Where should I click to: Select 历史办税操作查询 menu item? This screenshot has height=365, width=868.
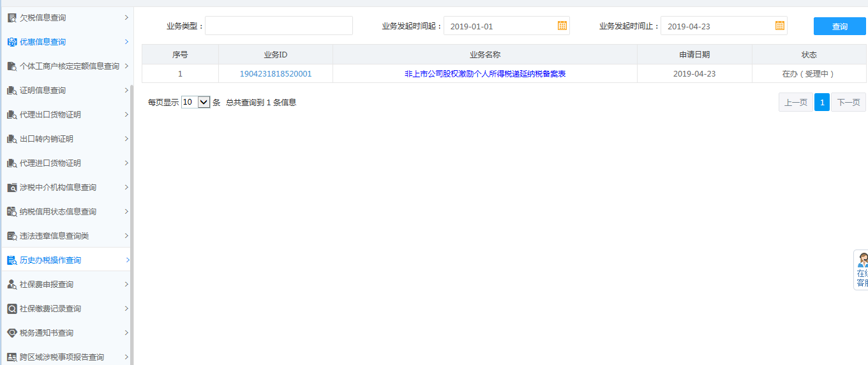click(50, 260)
